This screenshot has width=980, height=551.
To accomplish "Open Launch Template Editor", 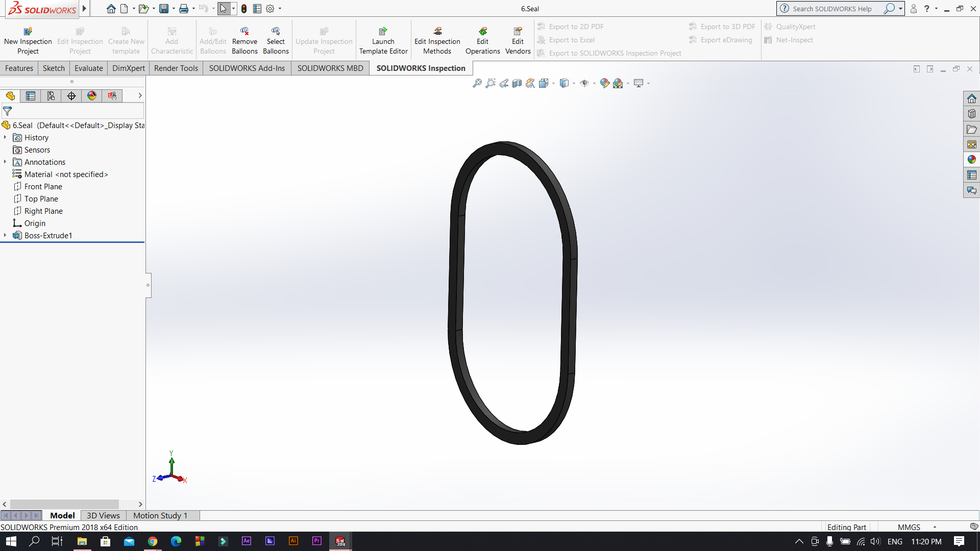I will [383, 41].
